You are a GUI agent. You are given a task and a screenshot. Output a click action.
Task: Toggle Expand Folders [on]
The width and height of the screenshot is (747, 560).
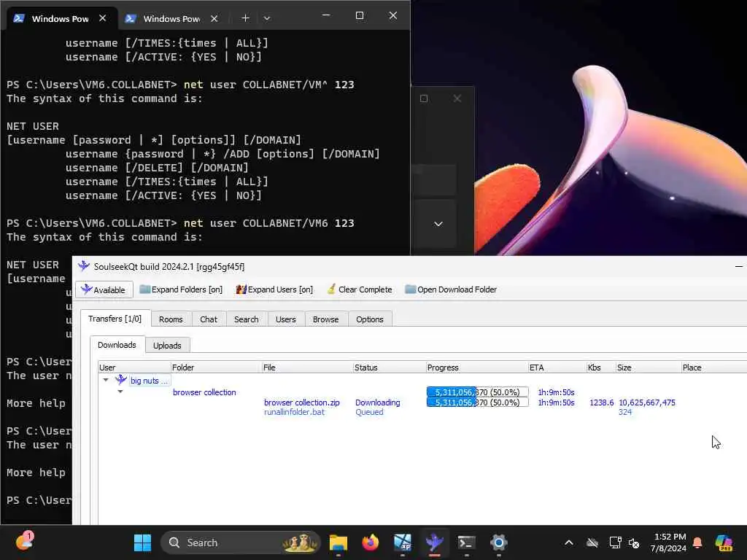pyautogui.click(x=181, y=289)
